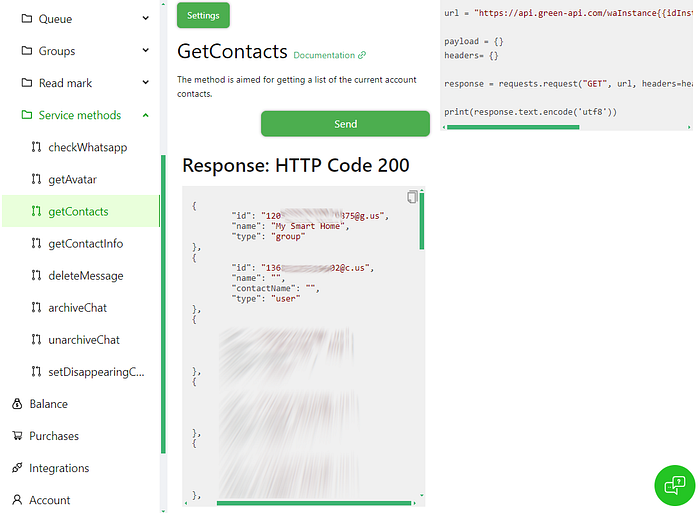Click the green Settings button
The width and height of the screenshot is (700, 513).
click(203, 15)
